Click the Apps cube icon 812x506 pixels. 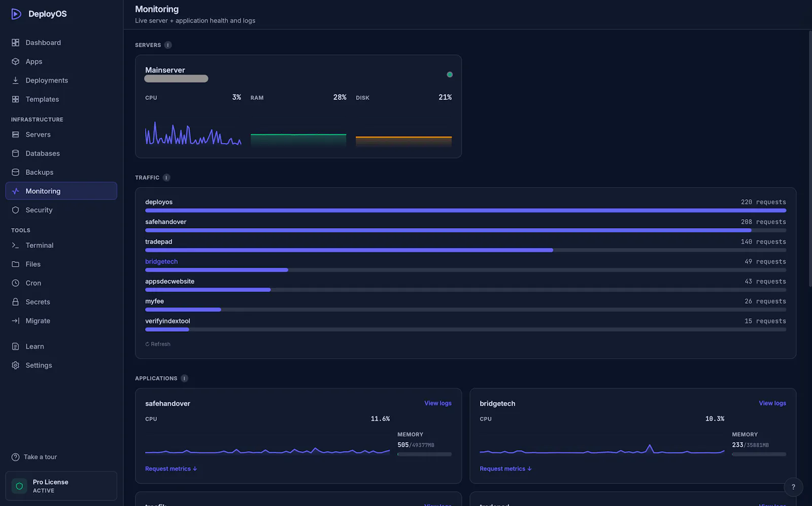pyautogui.click(x=16, y=61)
